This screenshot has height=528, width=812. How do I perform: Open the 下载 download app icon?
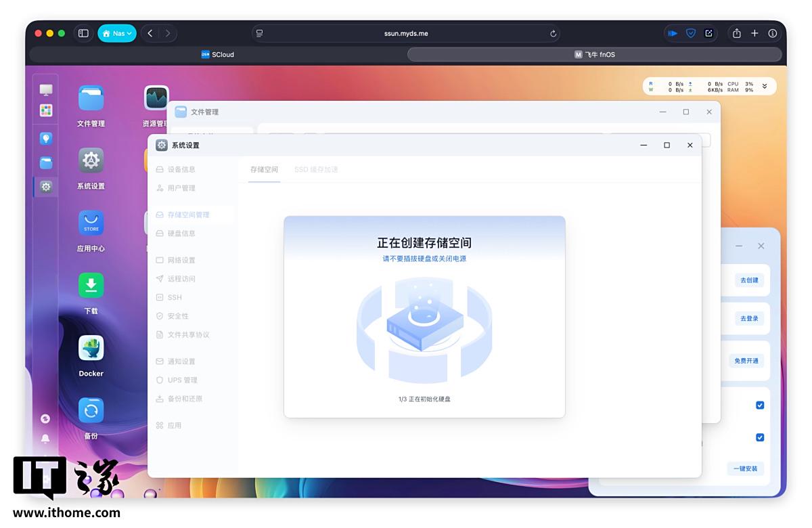[x=91, y=286]
